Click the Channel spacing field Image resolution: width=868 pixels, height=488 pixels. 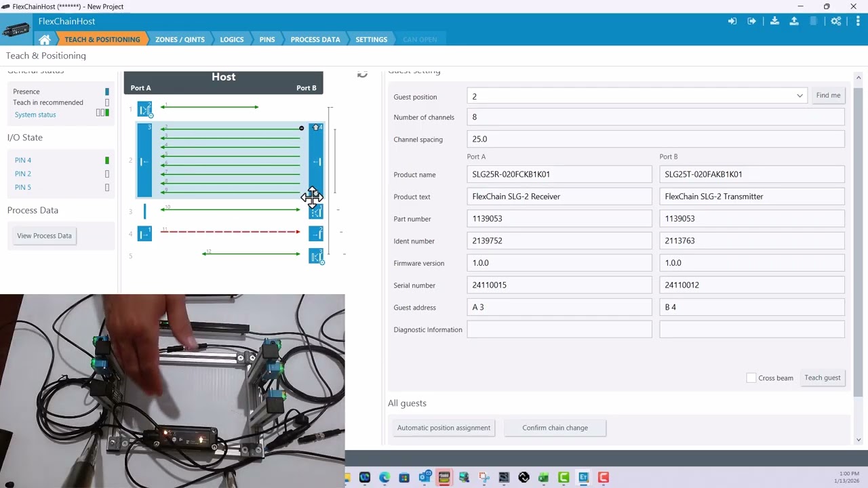point(656,139)
